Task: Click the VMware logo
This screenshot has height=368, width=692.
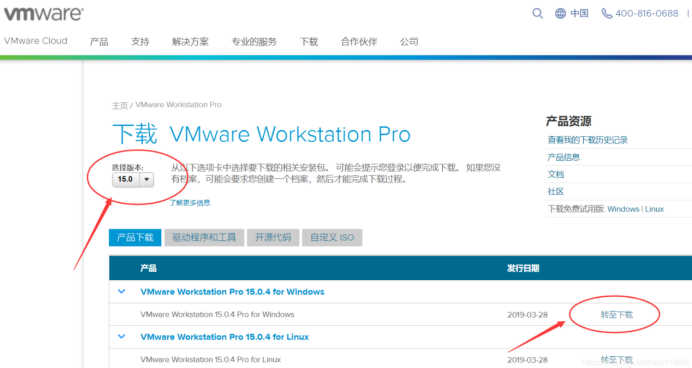Action: (x=43, y=14)
